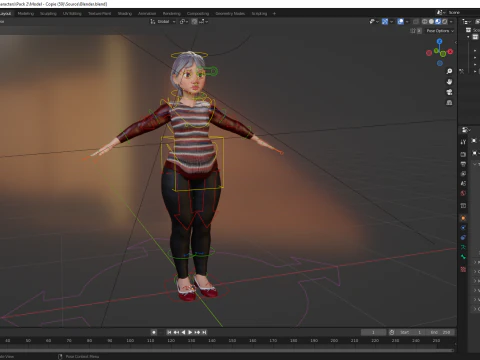The image size is (480, 360).
Task: Open the Collection properties white box tab
Action: (x=463, y=206)
